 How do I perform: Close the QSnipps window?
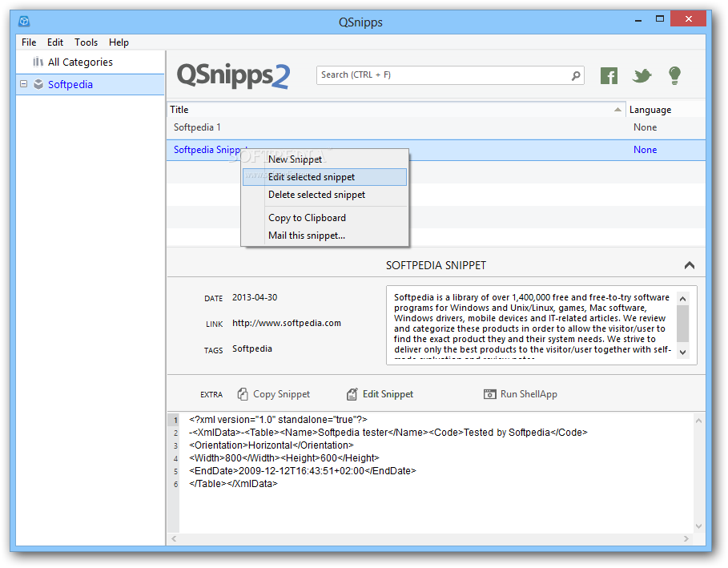688,19
